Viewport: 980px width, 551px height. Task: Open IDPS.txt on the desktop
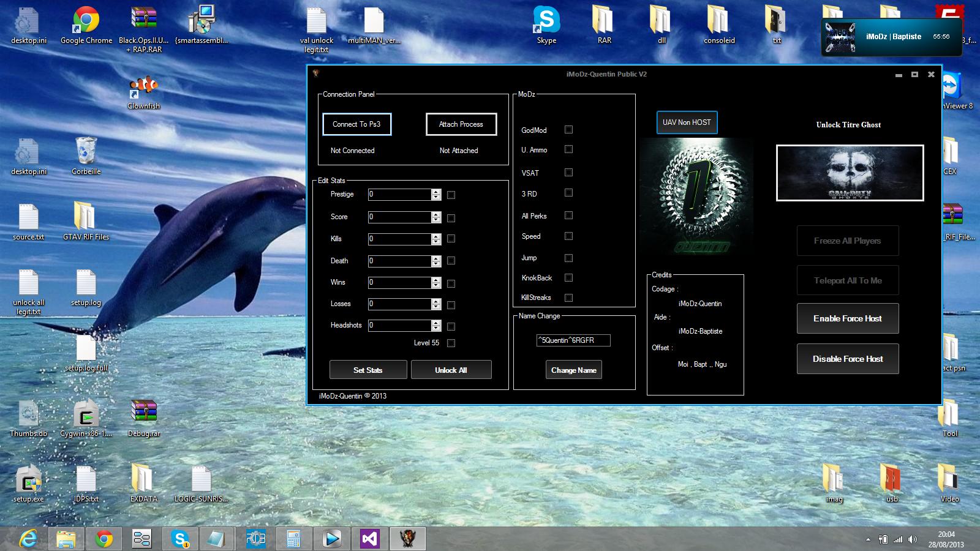pos(86,484)
